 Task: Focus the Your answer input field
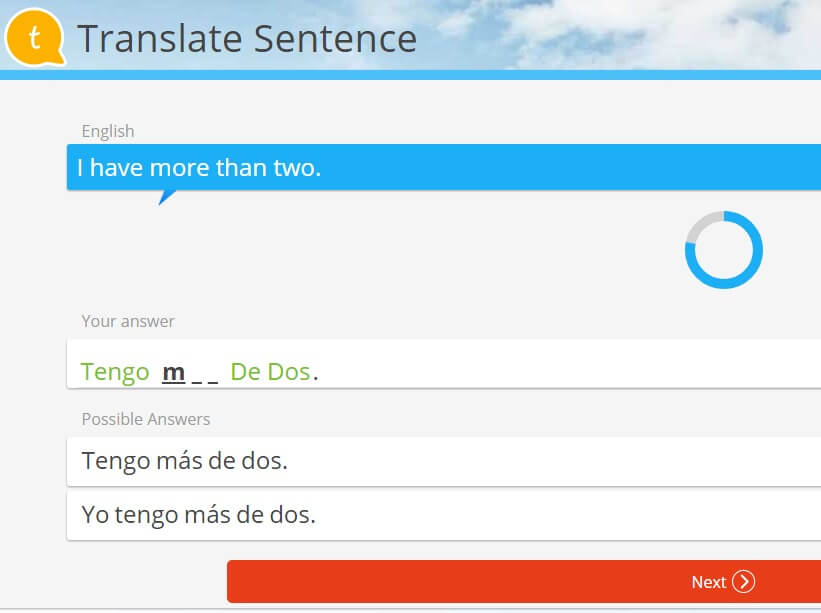(x=443, y=364)
